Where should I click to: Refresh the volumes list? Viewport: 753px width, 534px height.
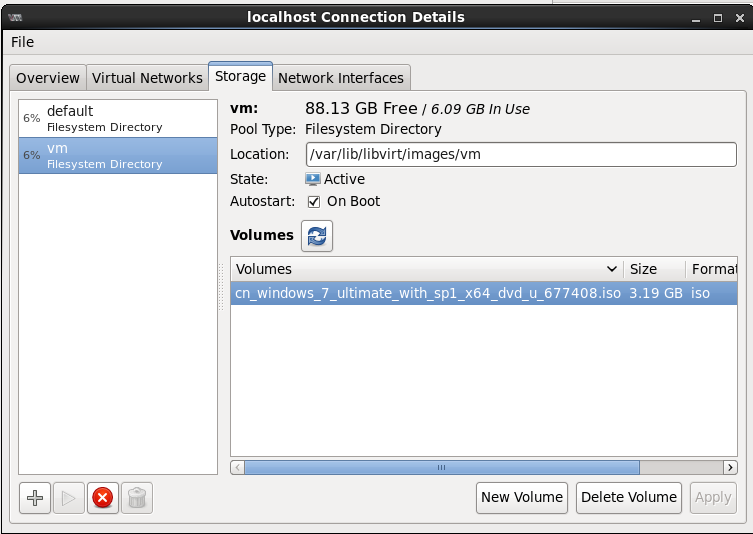tap(317, 236)
